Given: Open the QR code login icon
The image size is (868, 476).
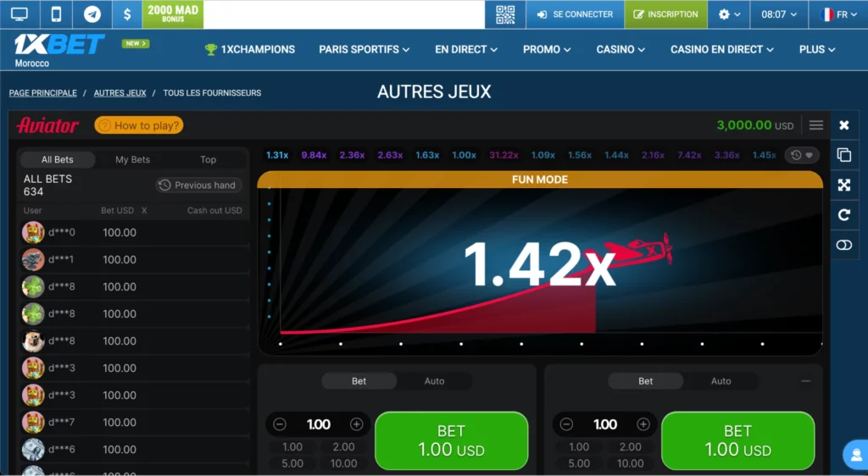Looking at the screenshot, I should [x=505, y=14].
